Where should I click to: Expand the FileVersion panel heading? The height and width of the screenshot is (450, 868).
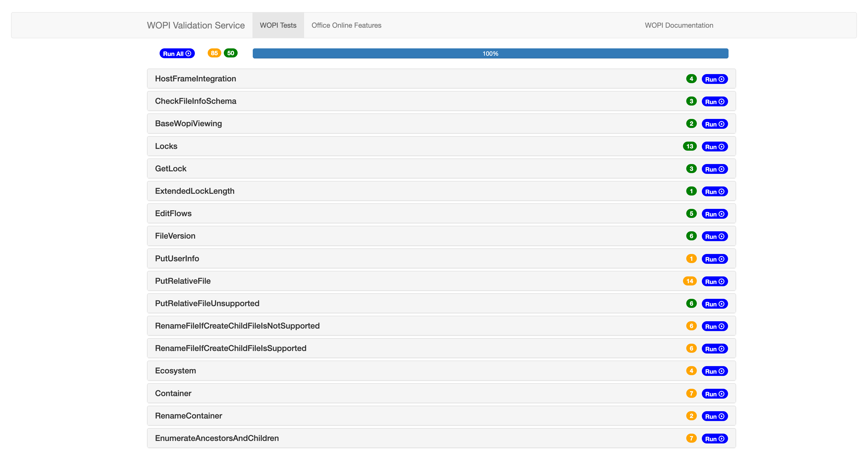coord(441,236)
